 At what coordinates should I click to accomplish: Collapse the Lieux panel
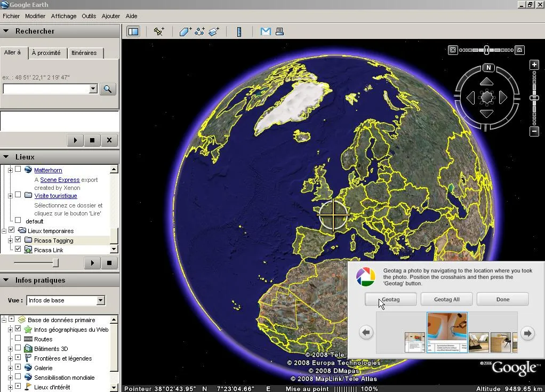coord(6,157)
